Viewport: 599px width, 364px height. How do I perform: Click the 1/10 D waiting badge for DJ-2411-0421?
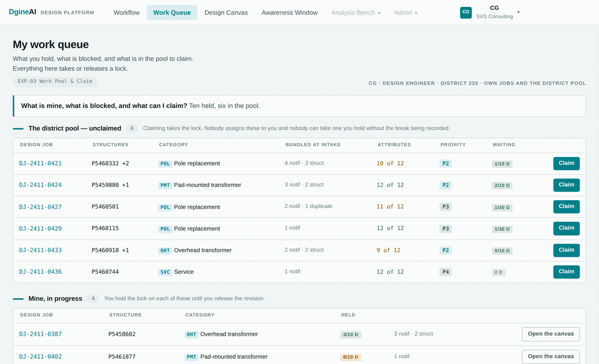pyautogui.click(x=502, y=164)
